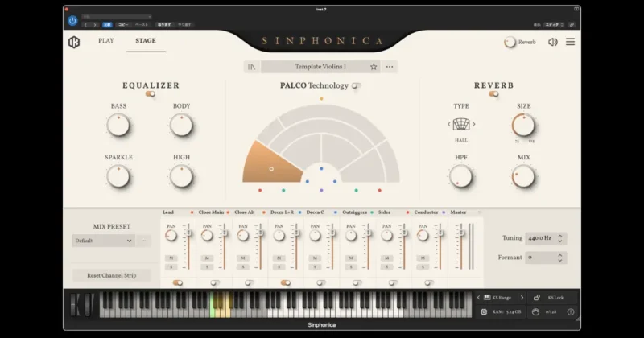
Task: Click the speaker volume icon
Action: 553,42
